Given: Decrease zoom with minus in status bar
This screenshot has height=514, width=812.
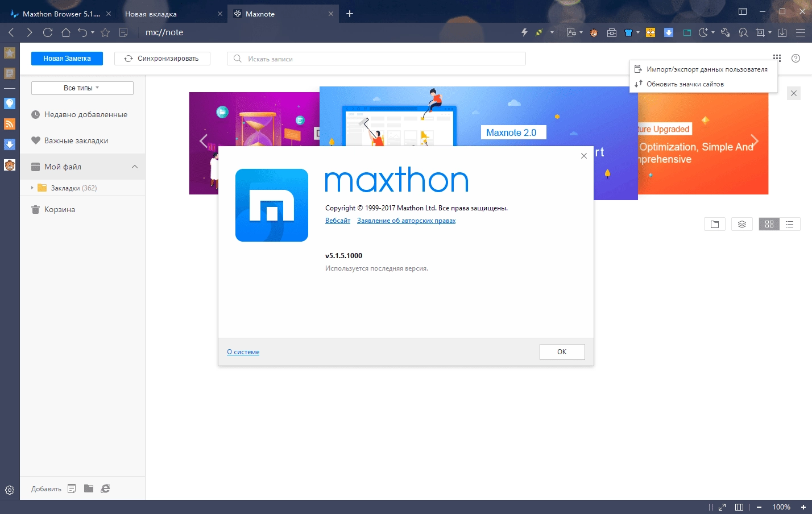Looking at the screenshot, I should coord(759,507).
